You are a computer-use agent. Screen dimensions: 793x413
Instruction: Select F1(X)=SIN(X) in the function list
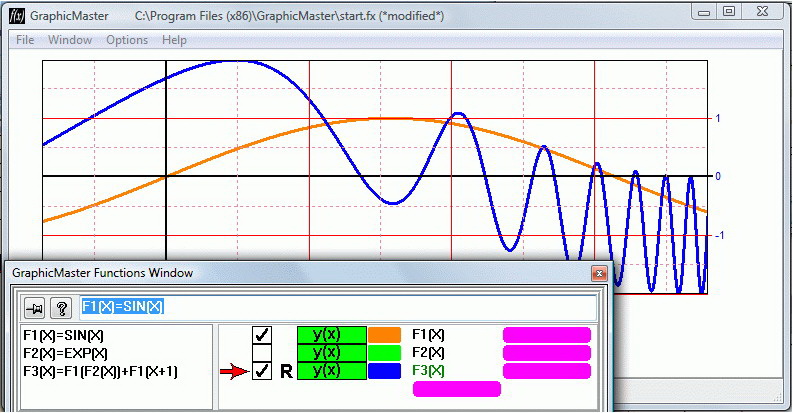coord(63,335)
